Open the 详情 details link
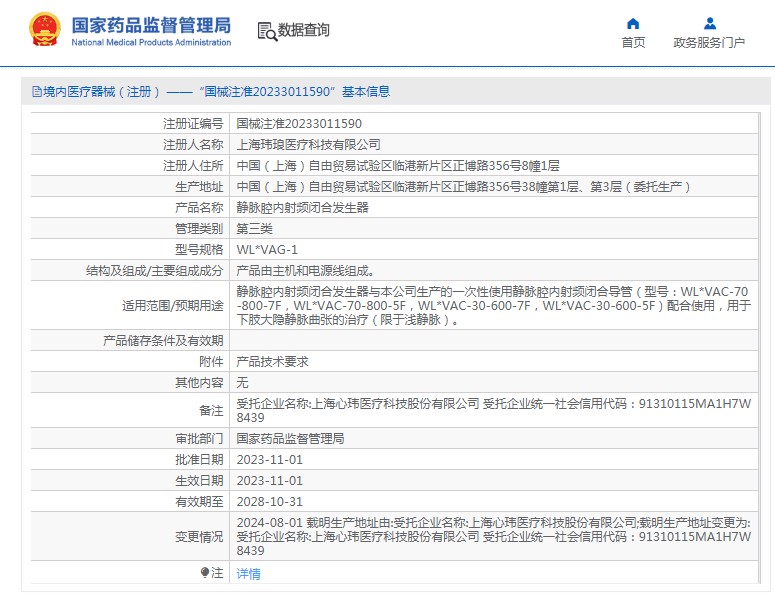 pos(248,573)
